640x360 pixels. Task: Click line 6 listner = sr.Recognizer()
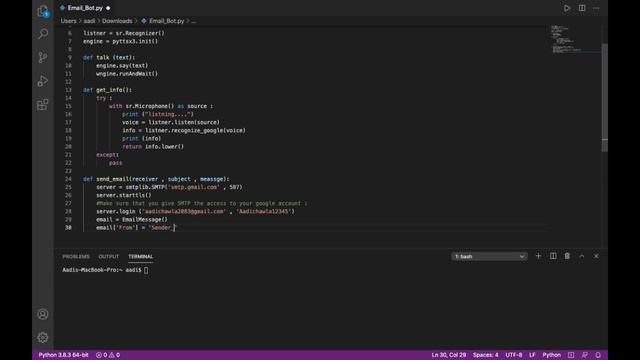124,33
